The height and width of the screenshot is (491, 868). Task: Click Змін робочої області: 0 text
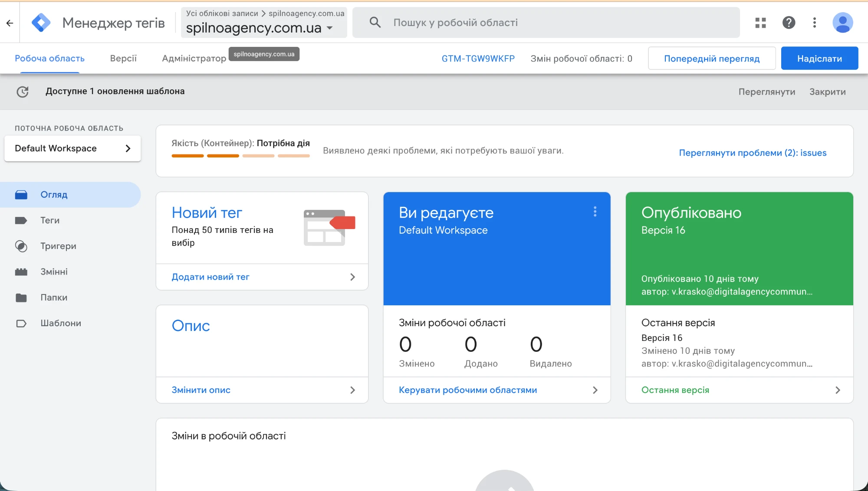pyautogui.click(x=581, y=59)
